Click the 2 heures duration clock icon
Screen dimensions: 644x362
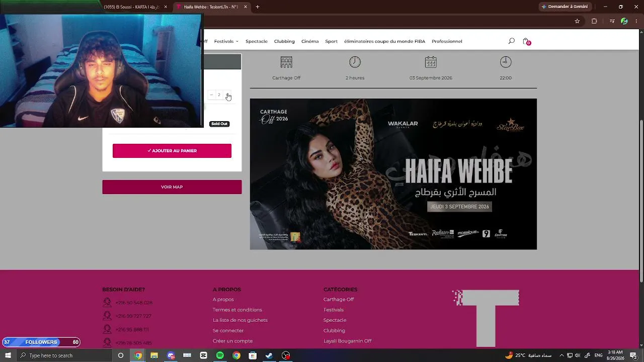tap(355, 62)
